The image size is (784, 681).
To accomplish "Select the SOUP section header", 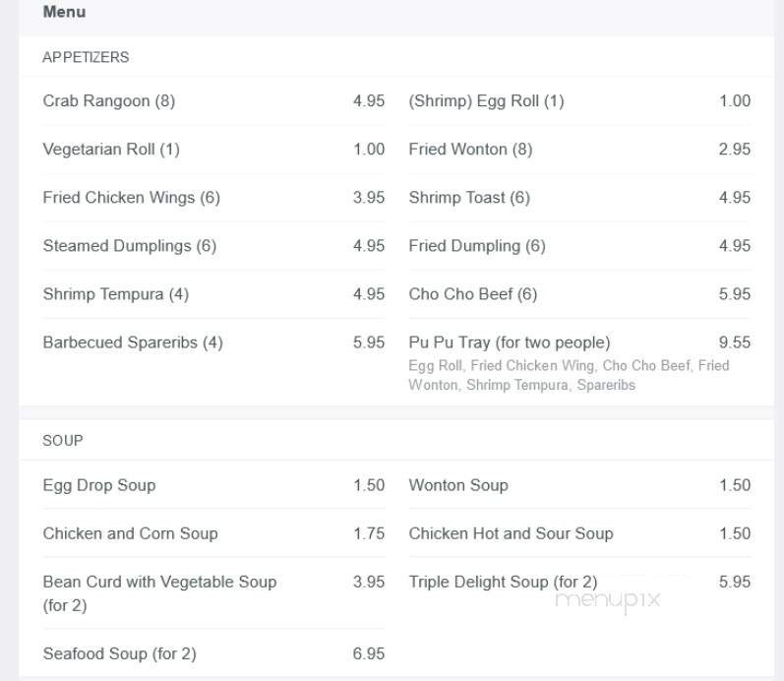I will coord(63,440).
